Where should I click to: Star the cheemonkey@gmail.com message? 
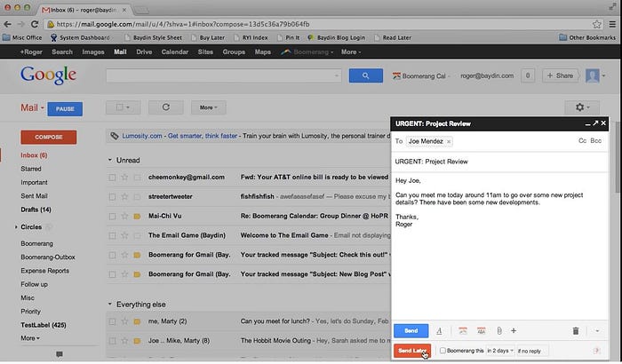pyautogui.click(x=124, y=178)
